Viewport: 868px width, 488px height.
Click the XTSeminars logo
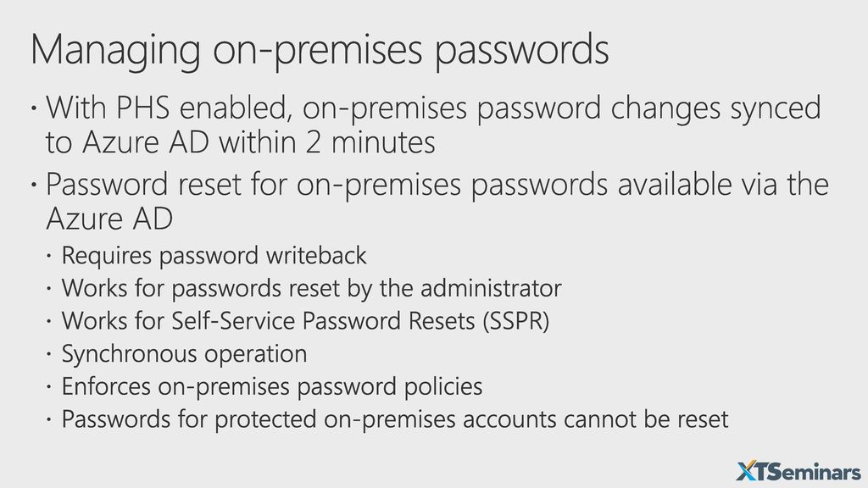tap(798, 471)
